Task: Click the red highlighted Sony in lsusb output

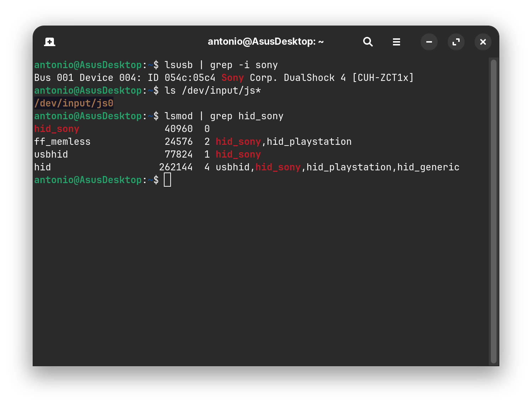Action: (232, 78)
